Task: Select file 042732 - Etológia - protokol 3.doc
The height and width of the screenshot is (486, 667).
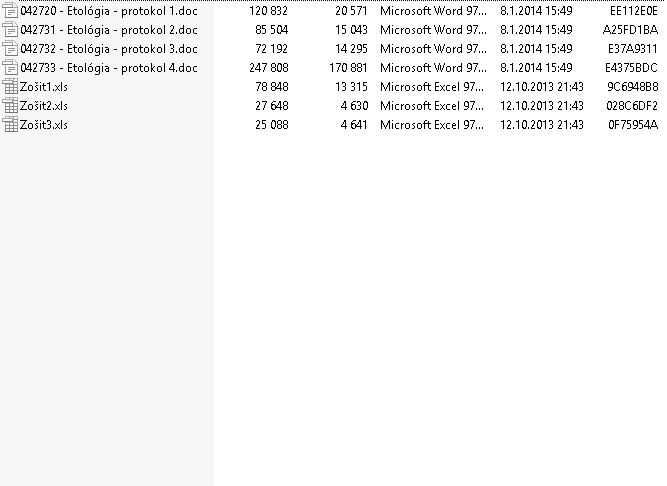Action: tap(109, 49)
